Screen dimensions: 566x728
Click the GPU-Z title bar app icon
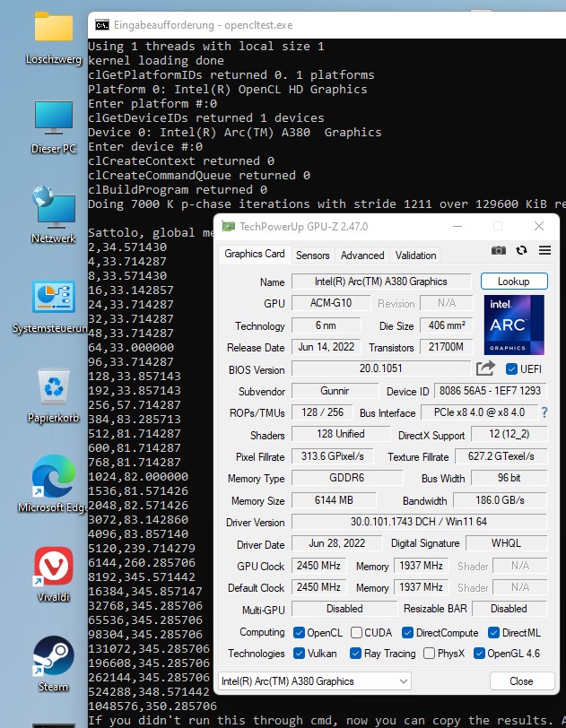point(228,227)
